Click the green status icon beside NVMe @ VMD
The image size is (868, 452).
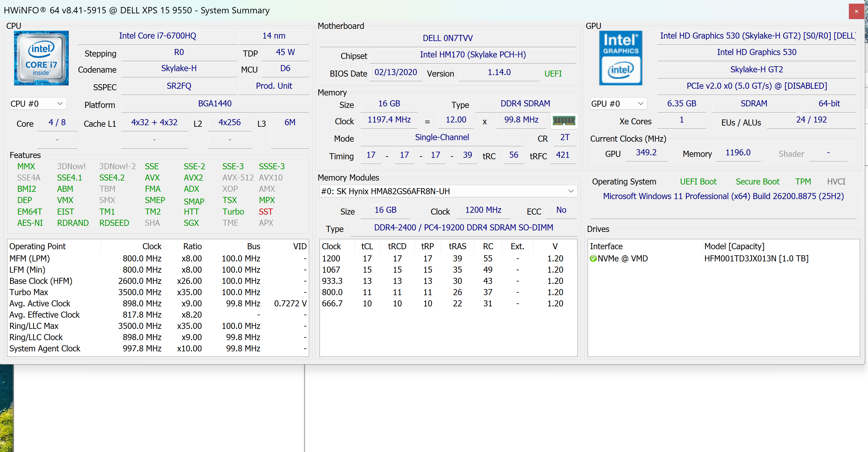[x=593, y=258]
